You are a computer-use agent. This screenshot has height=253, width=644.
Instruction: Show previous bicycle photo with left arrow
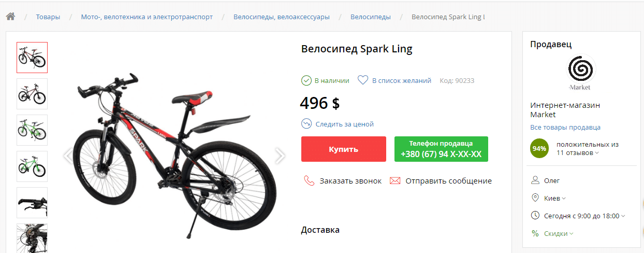coord(68,156)
